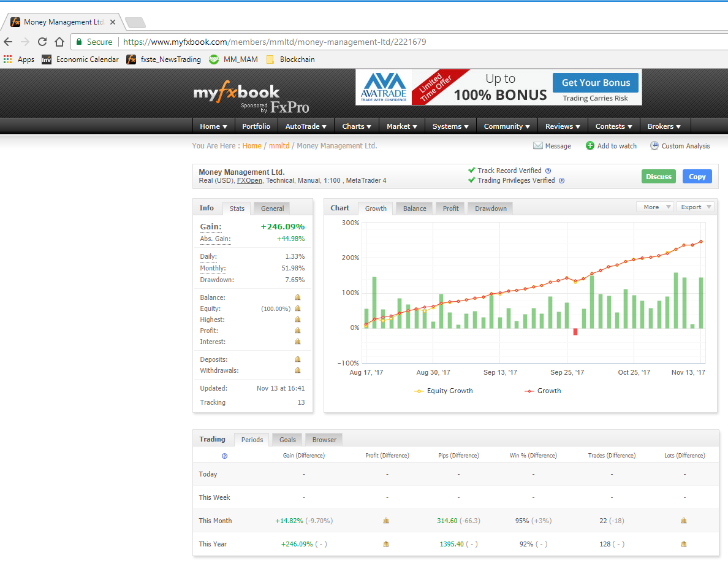Open the fxste_NewsTrading bookmark

164,59
